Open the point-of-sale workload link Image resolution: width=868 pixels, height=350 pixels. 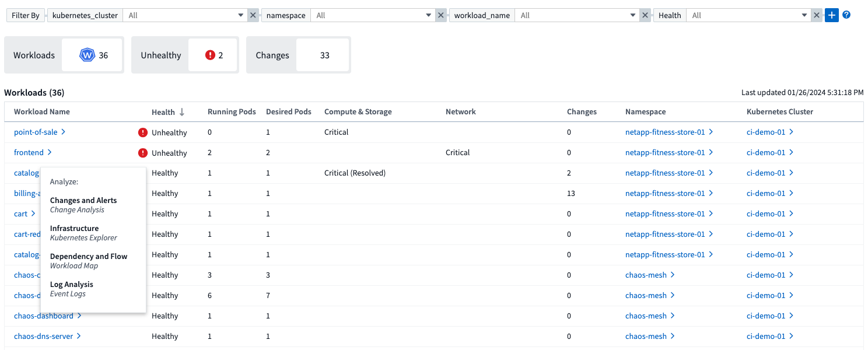coord(36,132)
